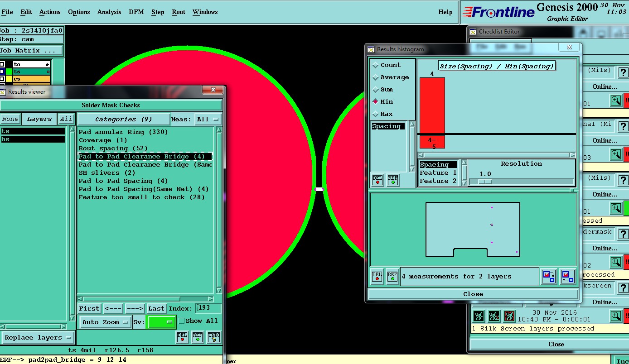
Task: Click the color swatch of layer 'ts'
Action: coord(9,72)
